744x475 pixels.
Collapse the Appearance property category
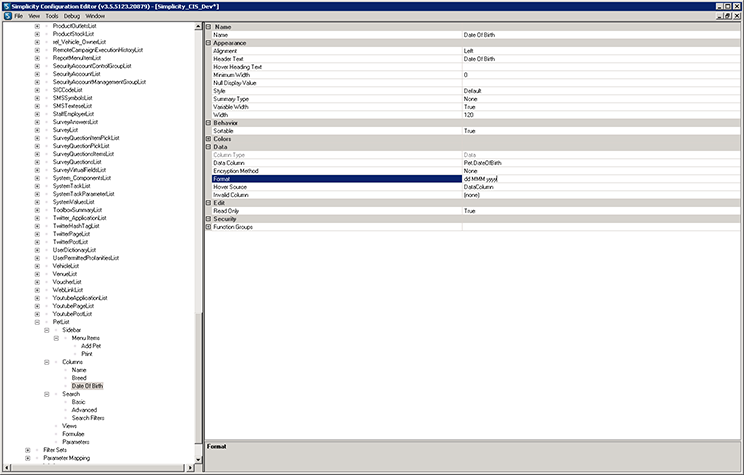208,43
